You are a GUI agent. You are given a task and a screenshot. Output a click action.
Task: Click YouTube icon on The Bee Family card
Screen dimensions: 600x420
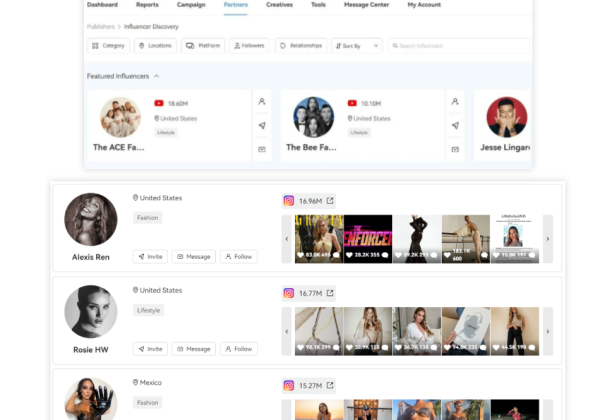tap(352, 103)
